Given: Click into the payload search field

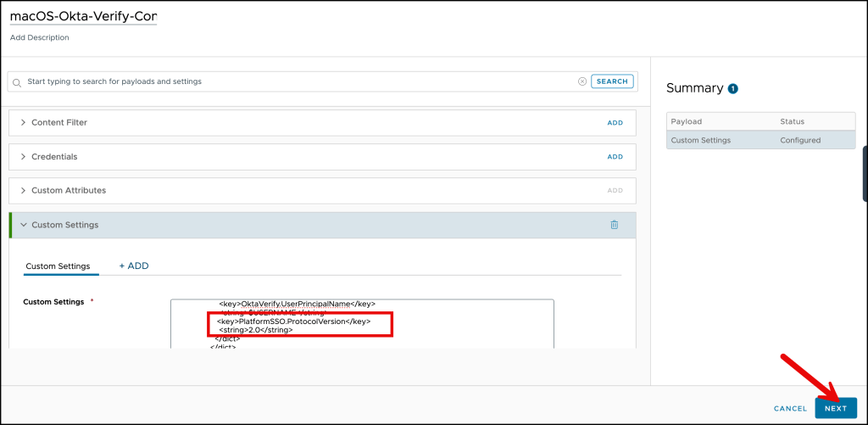Looking at the screenshot, I should pyautogui.click(x=297, y=81).
